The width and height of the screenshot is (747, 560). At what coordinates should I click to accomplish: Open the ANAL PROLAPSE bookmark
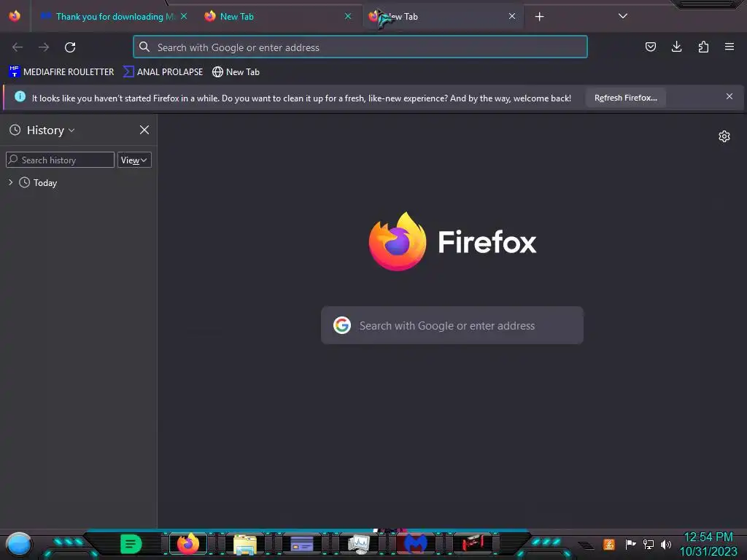click(x=163, y=72)
